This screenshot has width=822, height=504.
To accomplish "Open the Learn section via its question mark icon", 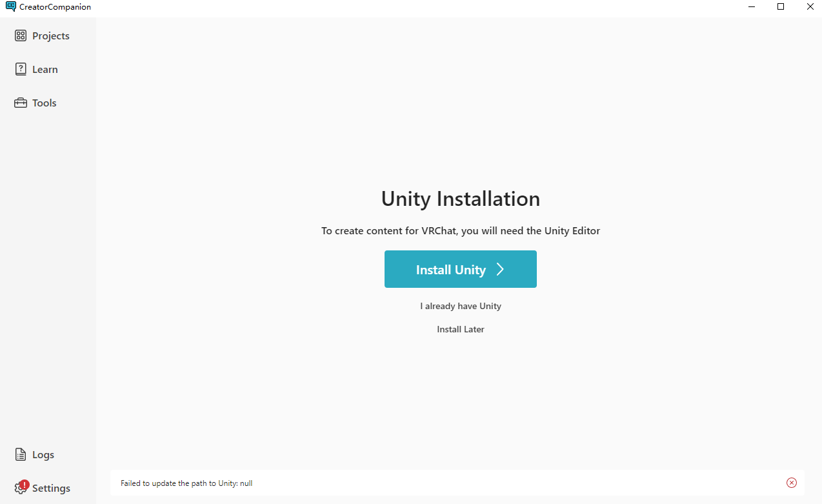I will 20,68.
